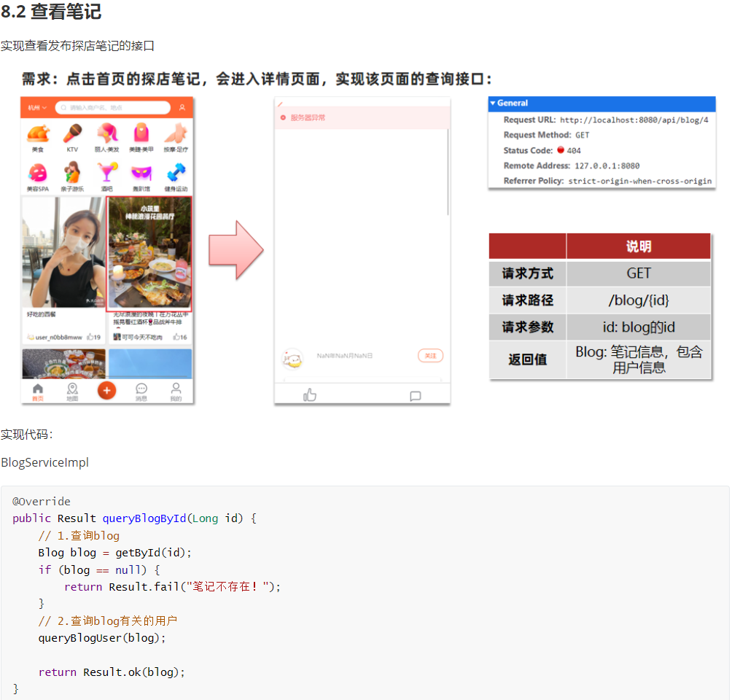The image size is (732, 700).
Task: Tap the comment bubble icon on detail page
Action: point(415,396)
